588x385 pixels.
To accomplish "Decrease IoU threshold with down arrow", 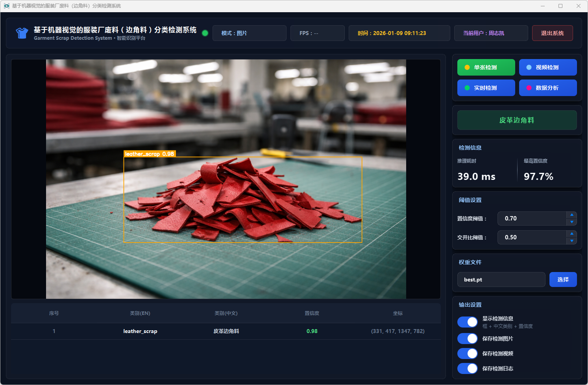I will click(571, 241).
